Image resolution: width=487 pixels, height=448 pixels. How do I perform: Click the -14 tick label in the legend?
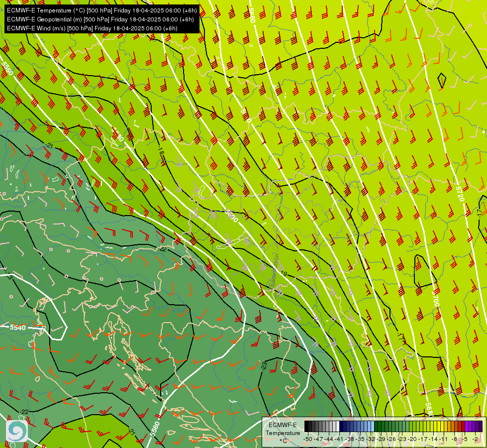tap(434, 439)
